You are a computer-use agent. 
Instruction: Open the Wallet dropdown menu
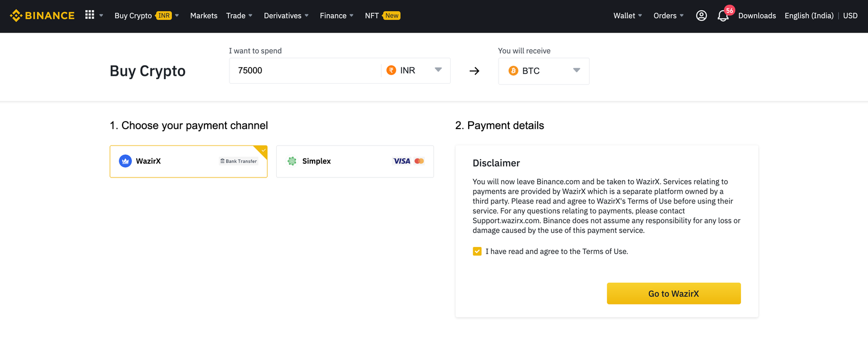point(627,16)
